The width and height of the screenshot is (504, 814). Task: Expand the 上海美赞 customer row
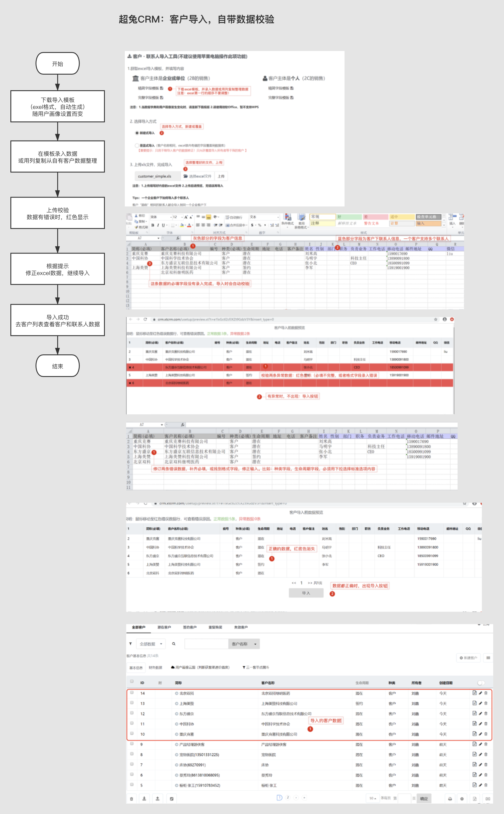coord(177,704)
